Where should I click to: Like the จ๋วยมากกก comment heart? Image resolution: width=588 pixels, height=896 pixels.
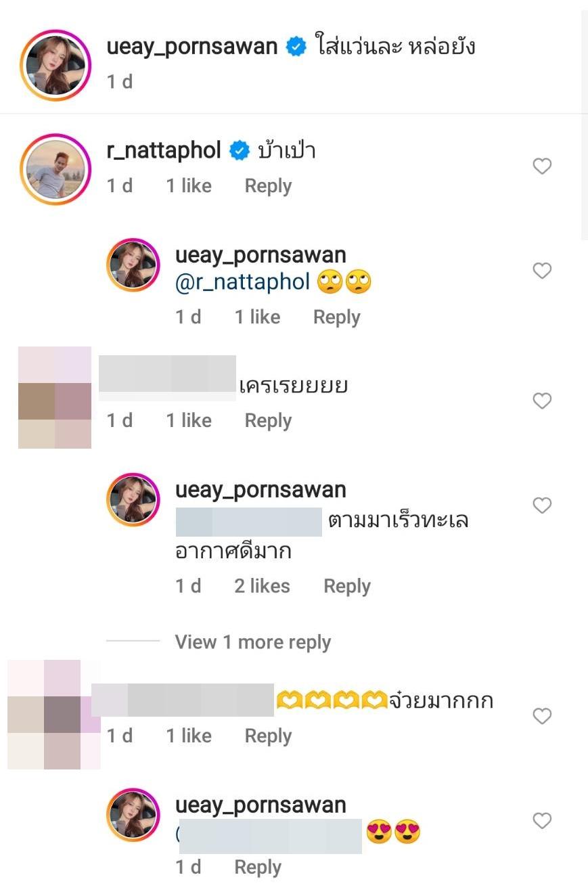pyautogui.click(x=542, y=716)
